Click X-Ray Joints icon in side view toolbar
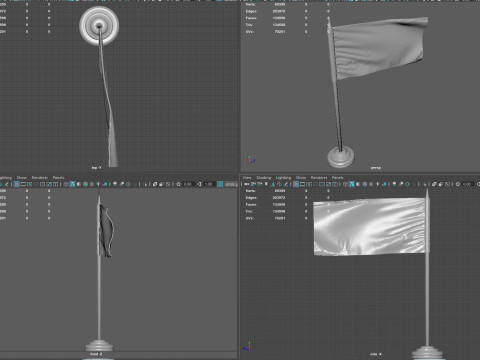 coord(447,184)
